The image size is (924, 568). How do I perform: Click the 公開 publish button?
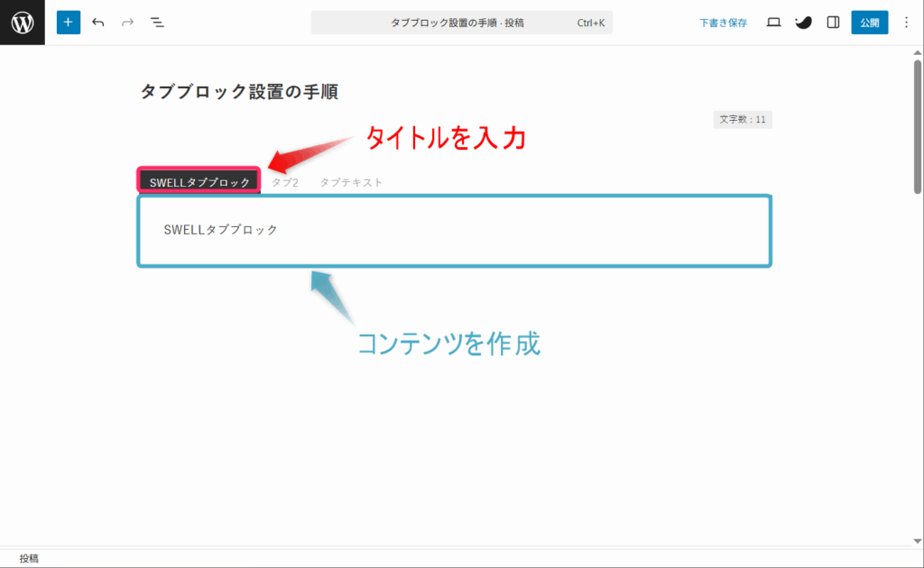[x=869, y=23]
